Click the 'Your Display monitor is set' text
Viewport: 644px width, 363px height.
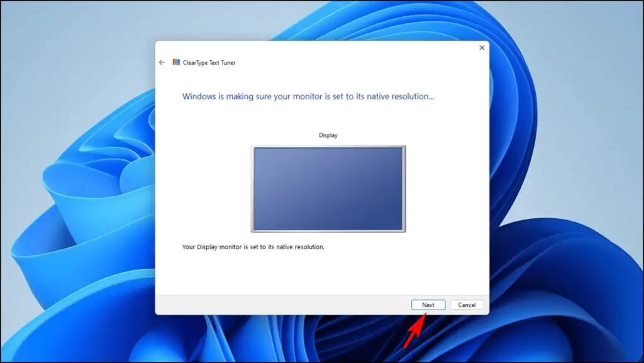click(253, 247)
